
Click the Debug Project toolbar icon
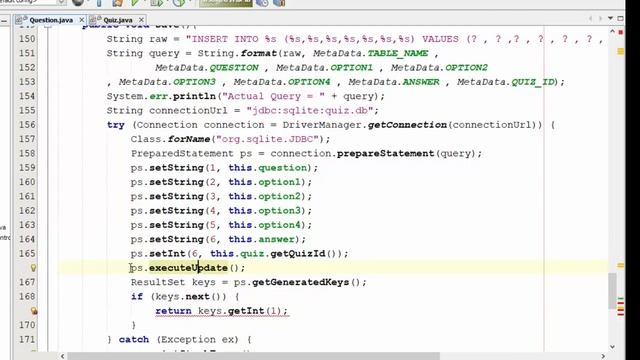pos(157,3)
